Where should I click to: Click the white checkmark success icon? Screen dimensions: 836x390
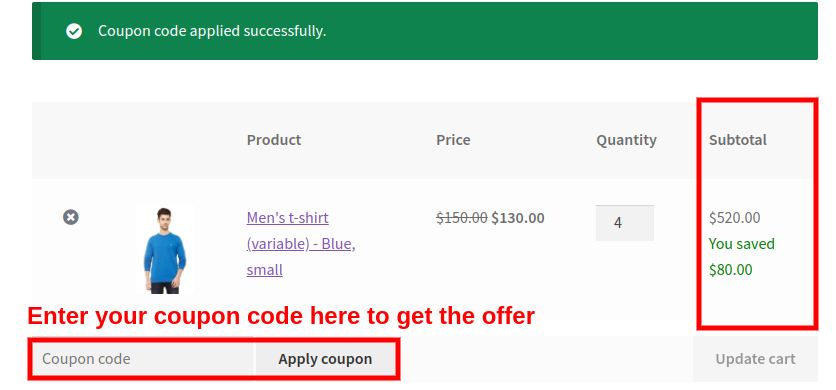point(74,31)
